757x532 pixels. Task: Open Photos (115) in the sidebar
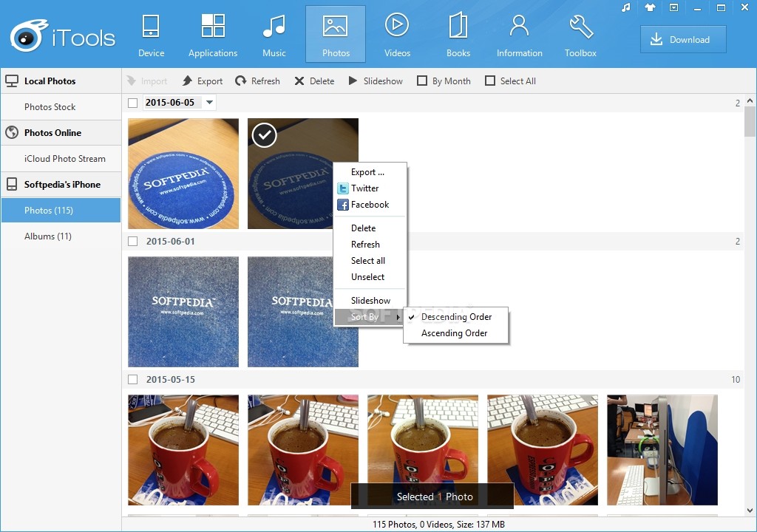pyautogui.click(x=61, y=211)
